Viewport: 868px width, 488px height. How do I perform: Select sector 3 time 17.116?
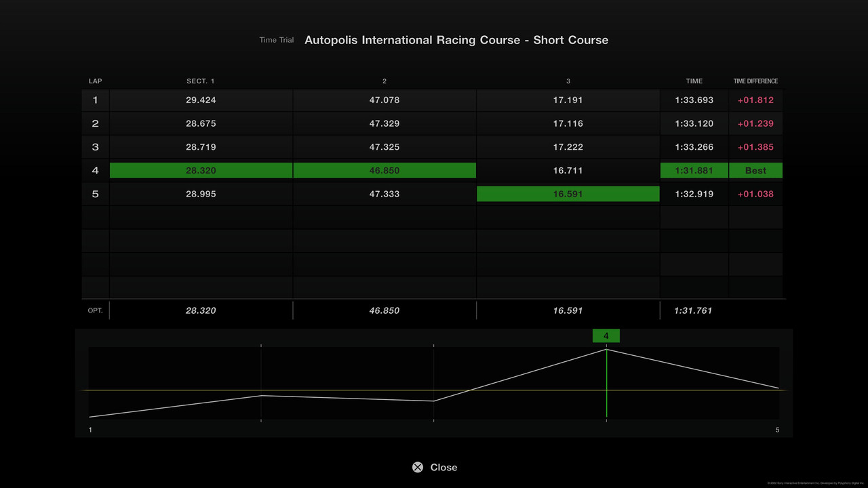pos(568,123)
